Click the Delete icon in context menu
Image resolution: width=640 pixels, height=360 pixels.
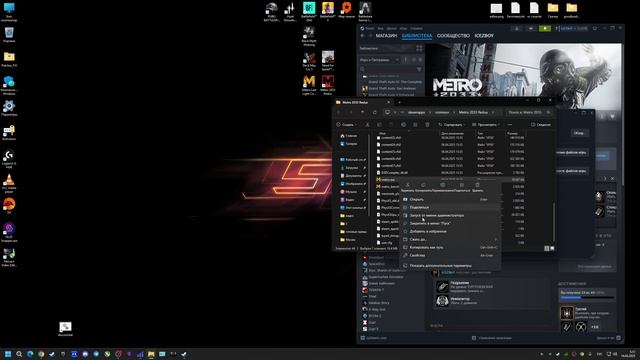tap(478, 186)
